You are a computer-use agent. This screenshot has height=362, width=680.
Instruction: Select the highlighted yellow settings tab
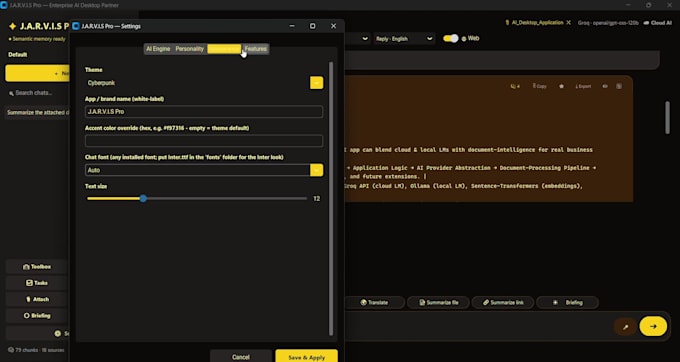[224, 49]
